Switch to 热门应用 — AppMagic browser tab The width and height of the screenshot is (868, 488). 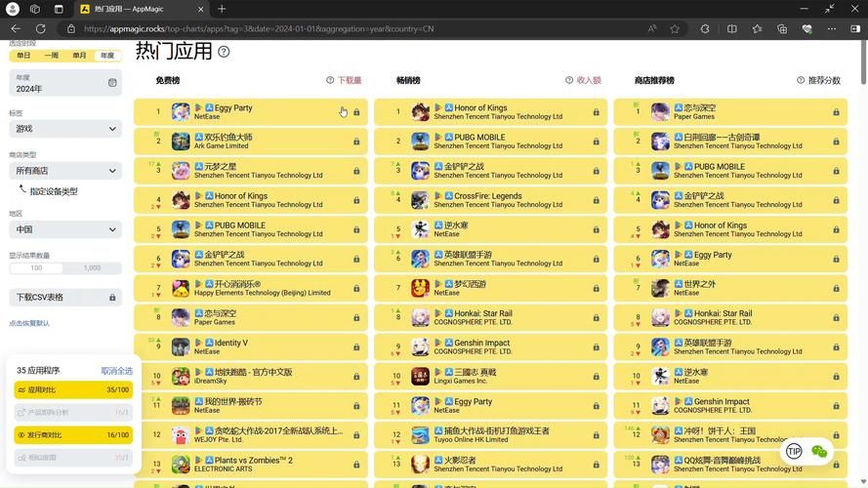[x=142, y=9]
